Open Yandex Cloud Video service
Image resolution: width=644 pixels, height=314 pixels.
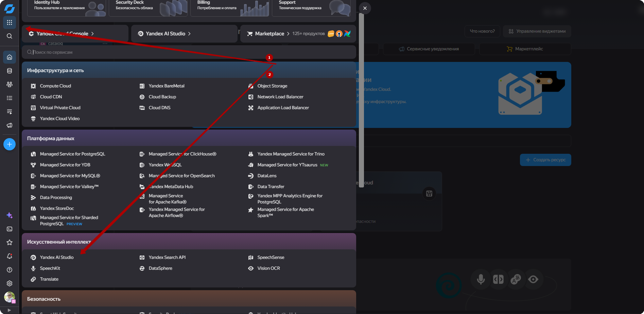coord(60,119)
